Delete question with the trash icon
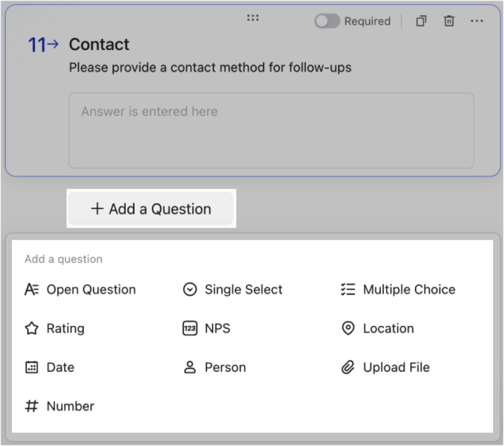Image resolution: width=504 pixels, height=446 pixels. 449,21
